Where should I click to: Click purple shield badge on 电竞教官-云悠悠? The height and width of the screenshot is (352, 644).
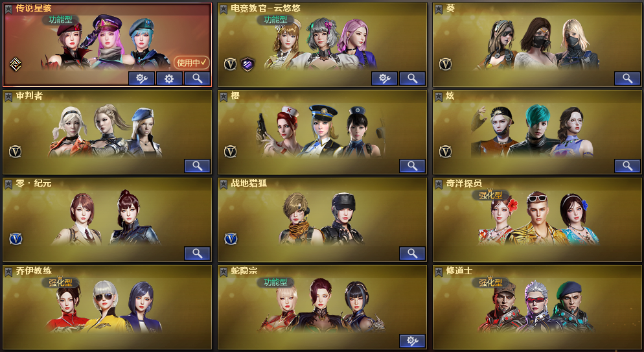pos(247,64)
